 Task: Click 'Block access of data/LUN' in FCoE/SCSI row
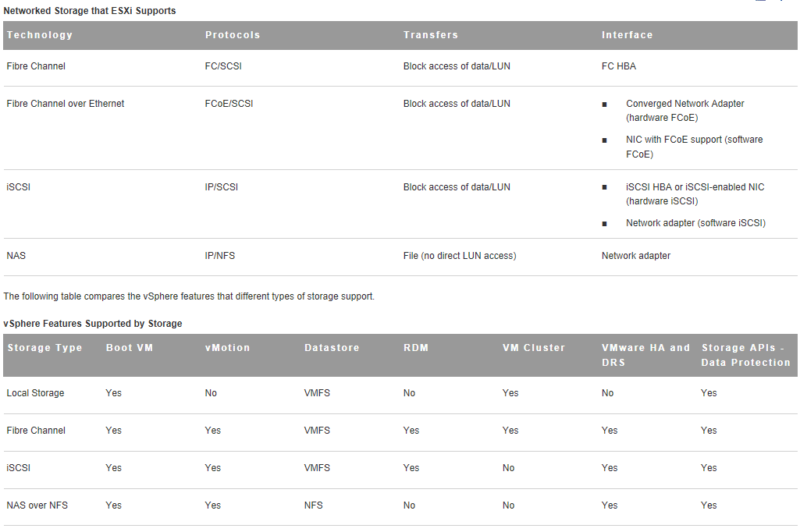tap(456, 104)
